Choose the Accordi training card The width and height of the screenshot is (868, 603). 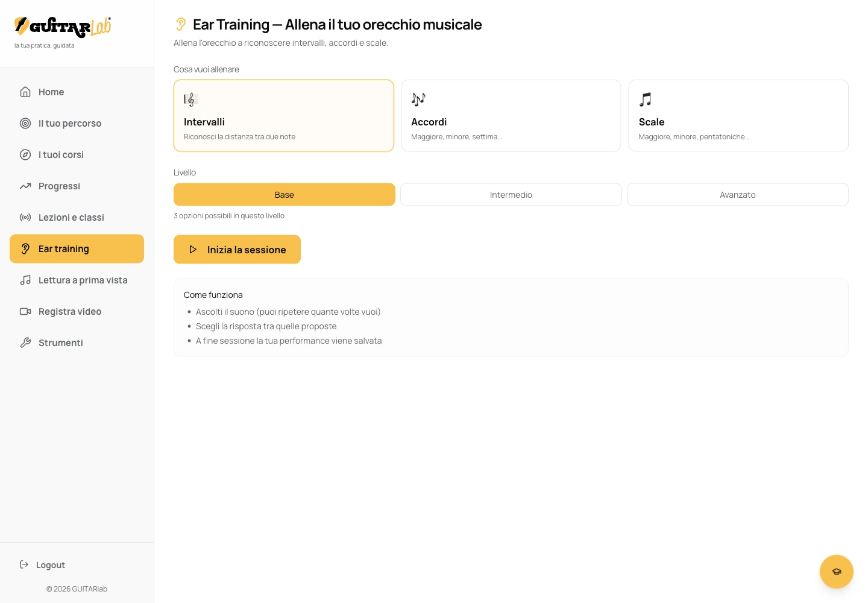tap(511, 116)
